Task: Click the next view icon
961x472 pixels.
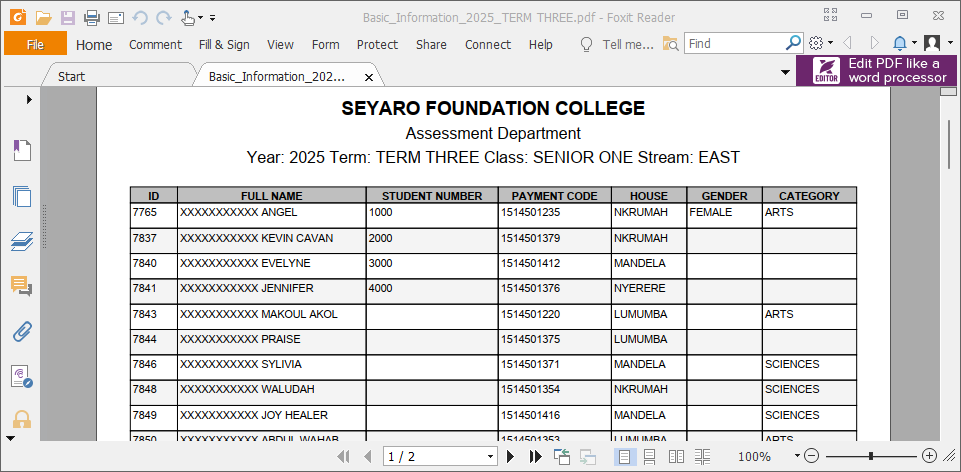Action: pyautogui.click(x=588, y=457)
